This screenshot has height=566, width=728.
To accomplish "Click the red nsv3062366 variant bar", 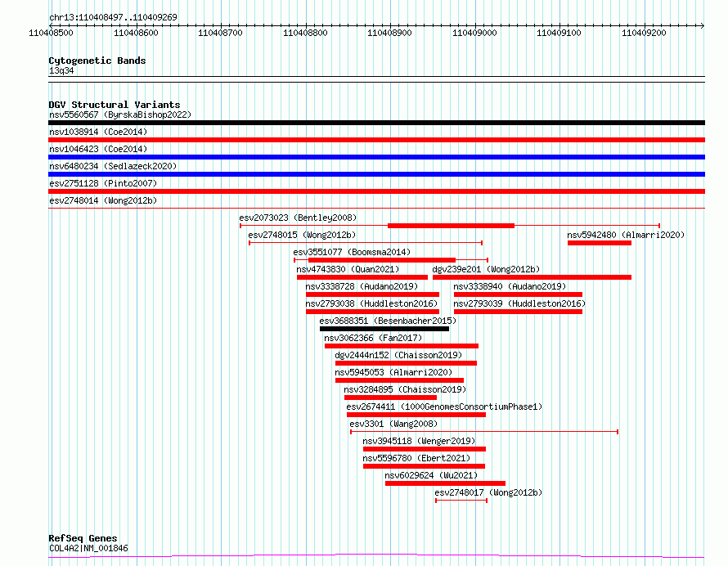I will pos(402,346).
